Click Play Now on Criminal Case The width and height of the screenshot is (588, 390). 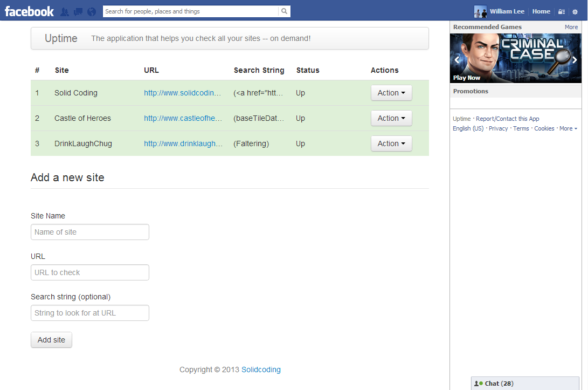pos(467,78)
